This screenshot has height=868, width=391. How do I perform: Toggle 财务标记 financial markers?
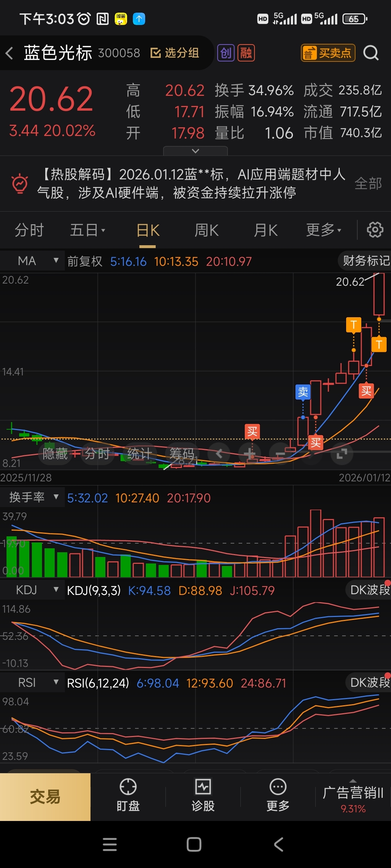pyautogui.click(x=365, y=260)
